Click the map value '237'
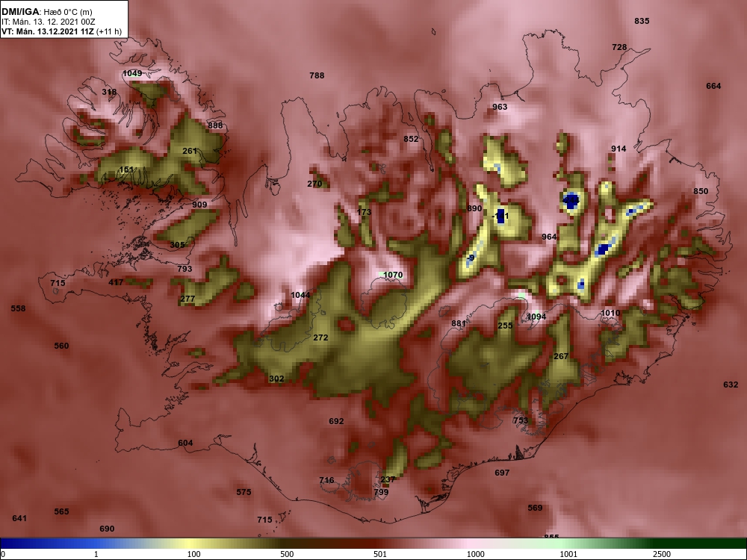This screenshot has height=560, width=747. tap(388, 479)
